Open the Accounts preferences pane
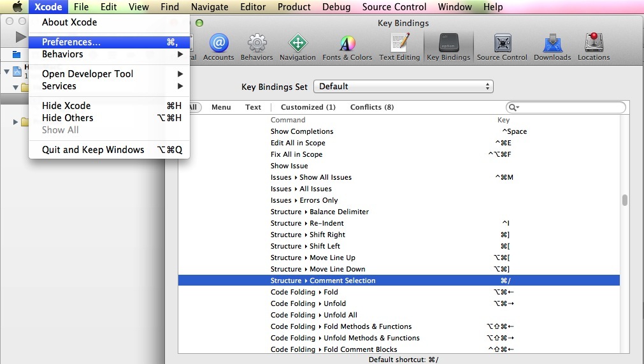Image resolution: width=644 pixels, height=364 pixels. (x=218, y=47)
